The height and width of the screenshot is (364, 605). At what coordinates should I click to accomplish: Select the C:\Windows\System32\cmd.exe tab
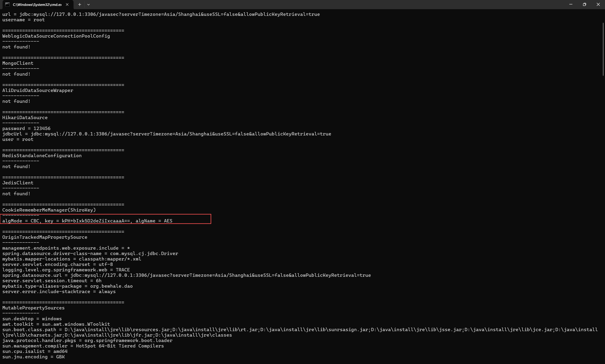(37, 4)
